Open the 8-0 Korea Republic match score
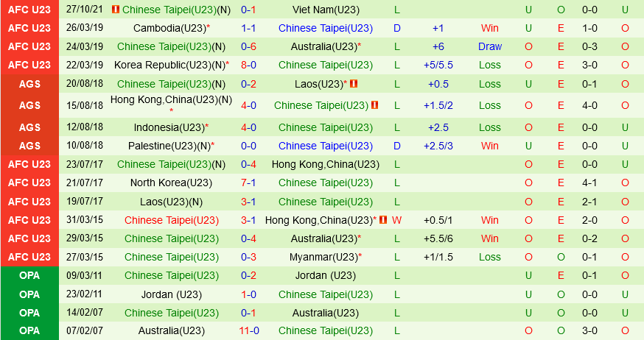Image resolution: width=644 pixels, height=340 pixels. click(x=249, y=65)
